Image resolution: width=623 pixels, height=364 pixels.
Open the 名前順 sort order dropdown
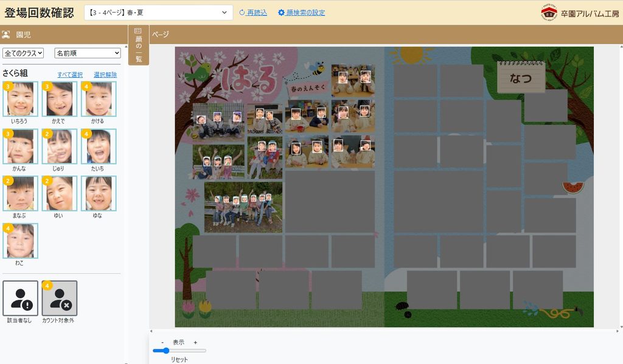tap(88, 53)
